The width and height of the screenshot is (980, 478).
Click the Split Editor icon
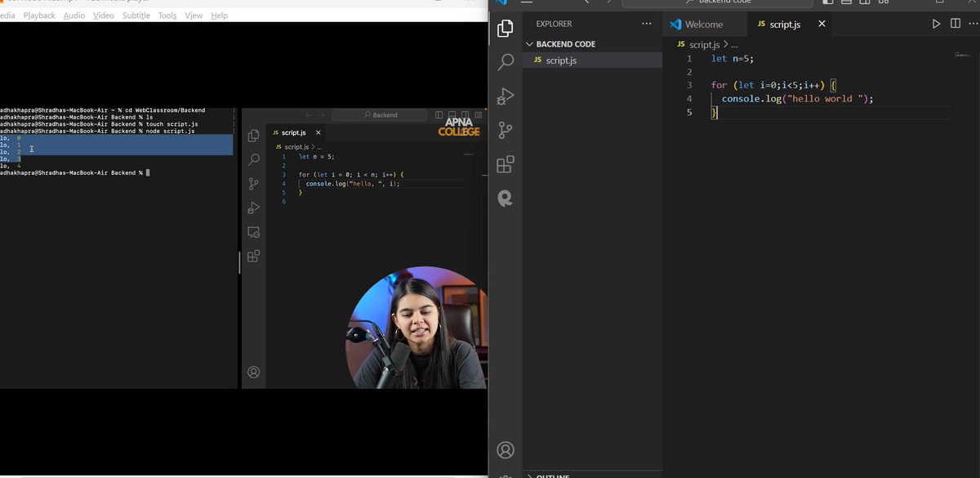pyautogui.click(x=955, y=23)
